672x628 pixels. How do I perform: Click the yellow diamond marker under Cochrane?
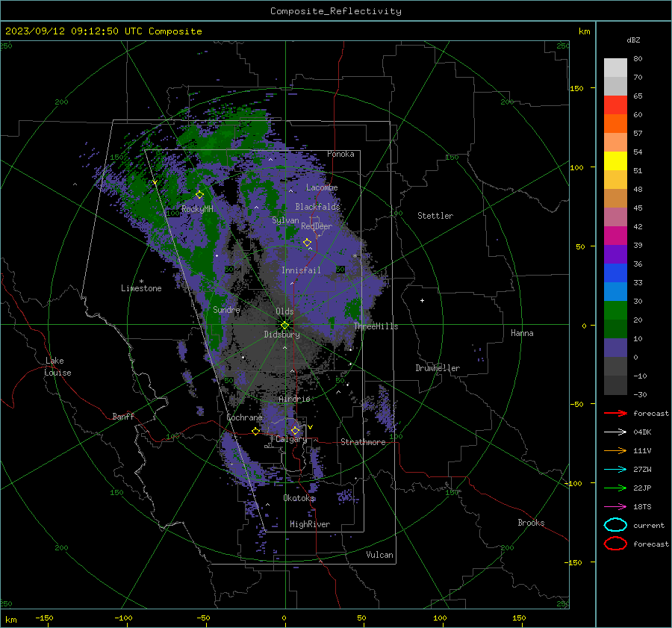(255, 431)
